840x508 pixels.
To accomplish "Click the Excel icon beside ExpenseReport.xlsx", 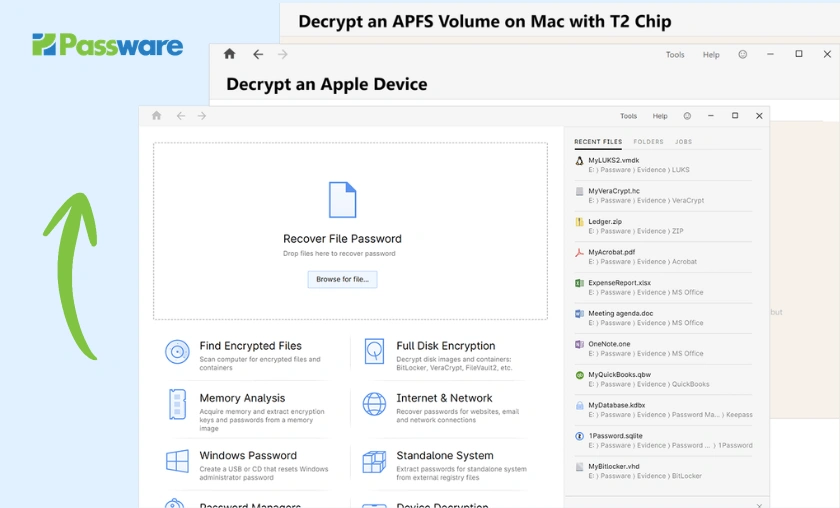I will click(x=579, y=283).
